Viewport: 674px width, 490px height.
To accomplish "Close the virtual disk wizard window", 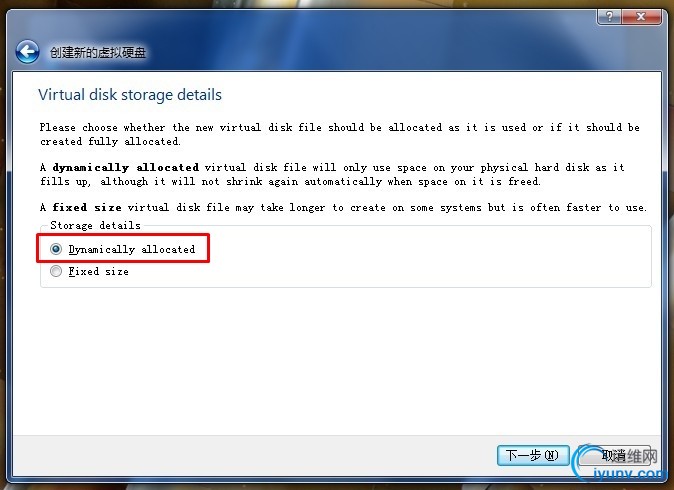I will tap(641, 17).
